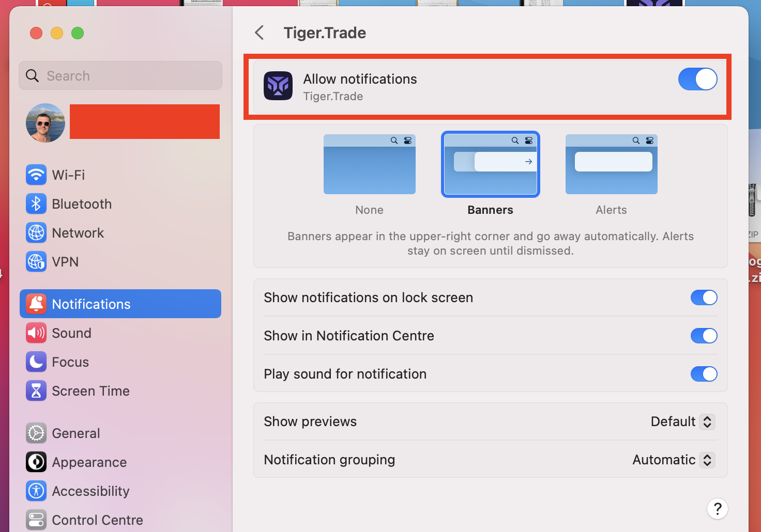The width and height of the screenshot is (761, 532).
Task: Go back using the back chevron
Action: coord(260,33)
